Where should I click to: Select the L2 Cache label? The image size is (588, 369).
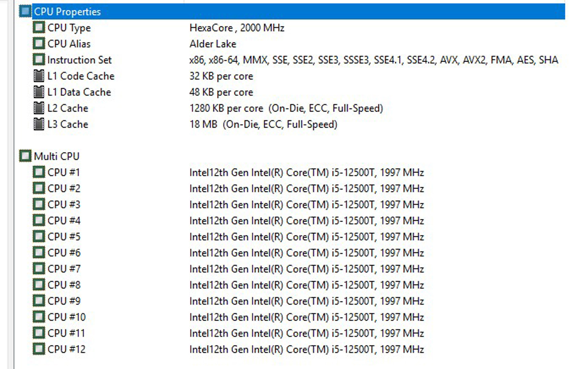coord(68,108)
